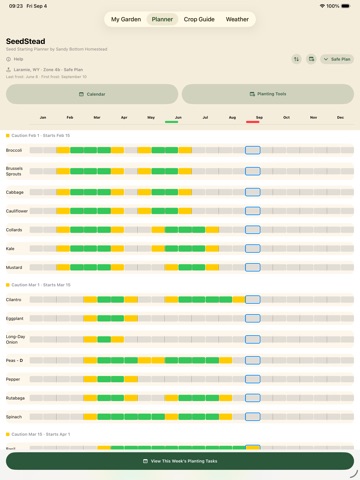Open the Crop Guide tab
This screenshot has width=360, height=480.
199,19
